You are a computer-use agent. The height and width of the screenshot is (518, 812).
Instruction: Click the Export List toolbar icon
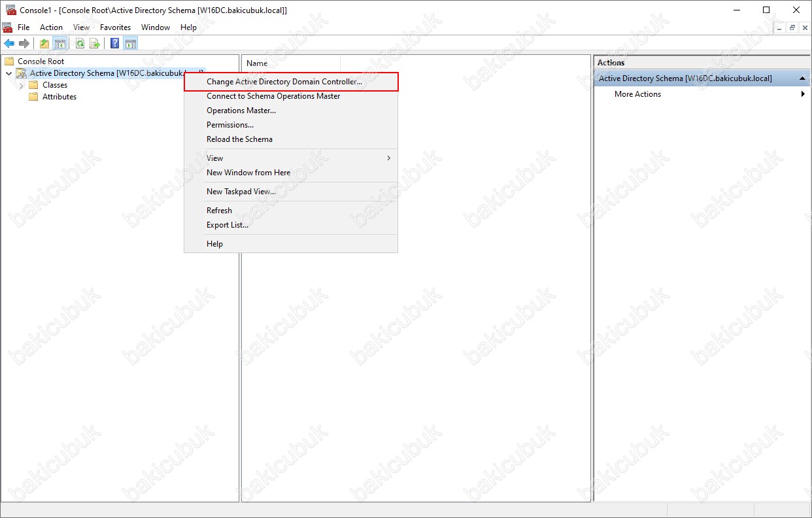coord(95,44)
